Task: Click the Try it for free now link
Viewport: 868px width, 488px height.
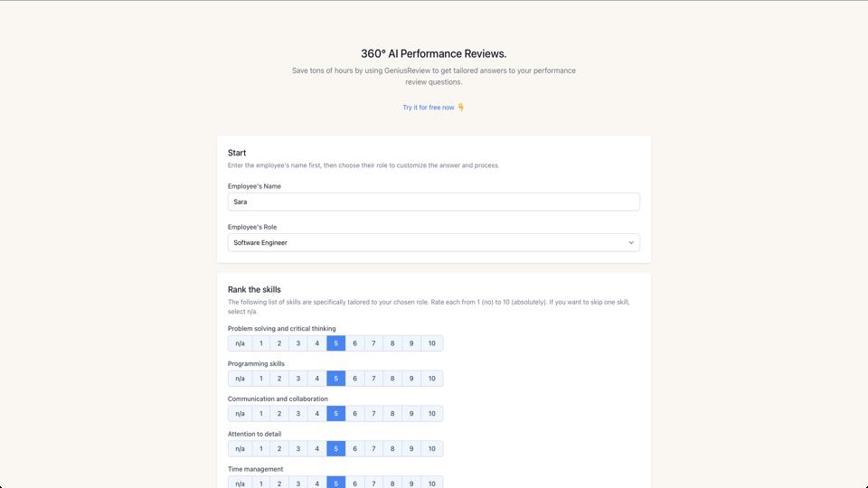Action: [x=429, y=108]
